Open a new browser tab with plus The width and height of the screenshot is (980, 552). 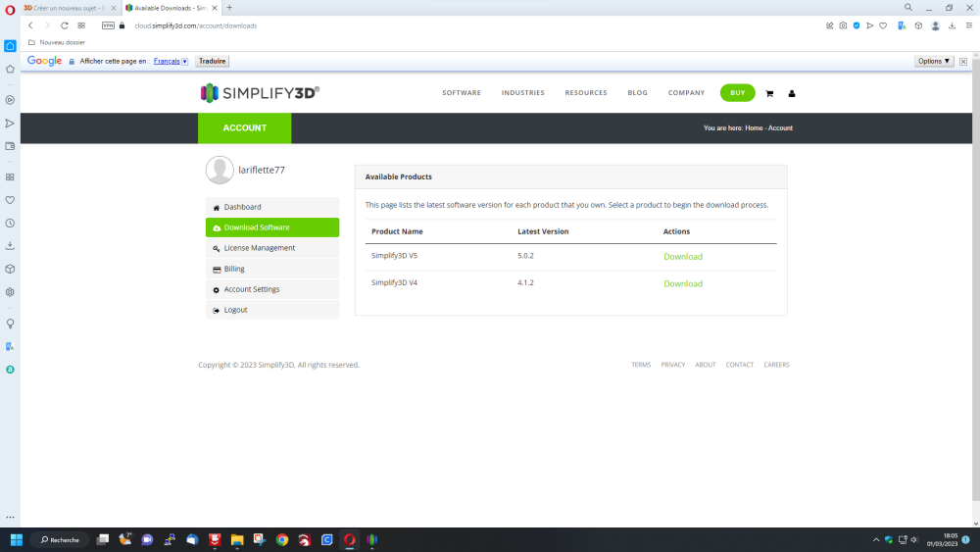coord(229,8)
